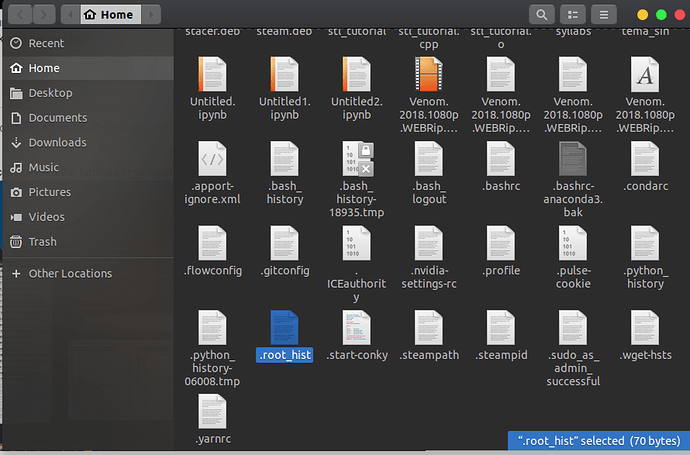This screenshot has width=690, height=455.
Task: Go to Downloads in the sidebar
Action: click(x=57, y=143)
